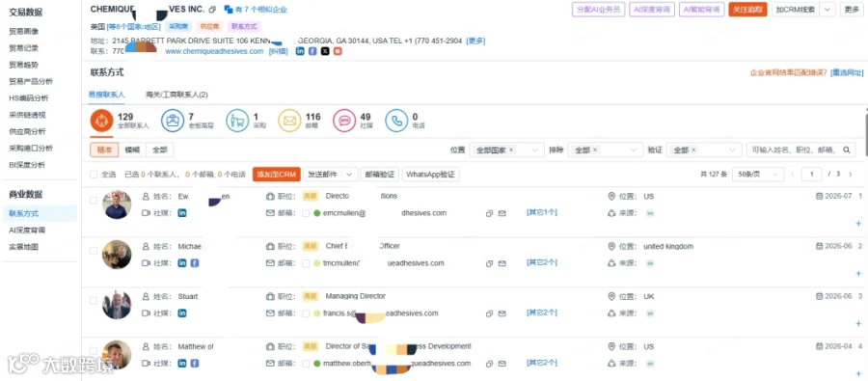Viewport: 868px width, 381px height.
Task: Expand arrow next to 加CRM线索
Action: pos(827,10)
